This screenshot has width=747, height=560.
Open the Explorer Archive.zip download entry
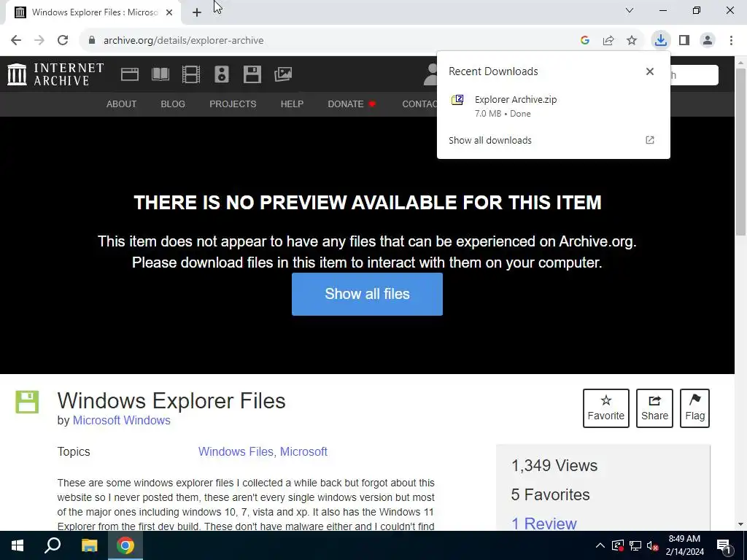(x=553, y=106)
